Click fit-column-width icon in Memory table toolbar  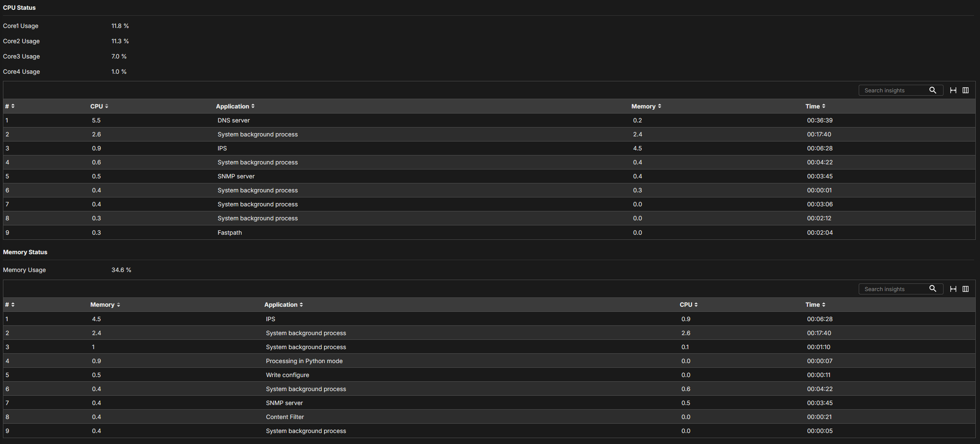[x=953, y=289]
